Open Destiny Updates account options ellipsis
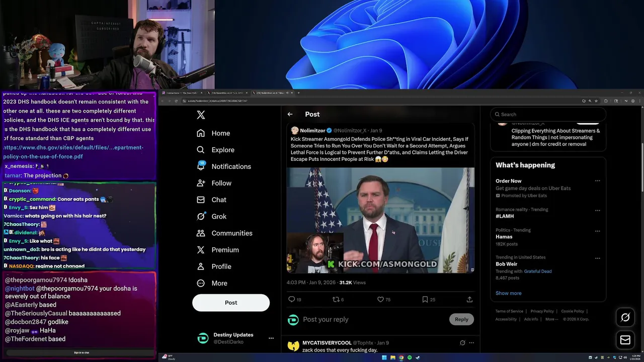 pyautogui.click(x=271, y=338)
